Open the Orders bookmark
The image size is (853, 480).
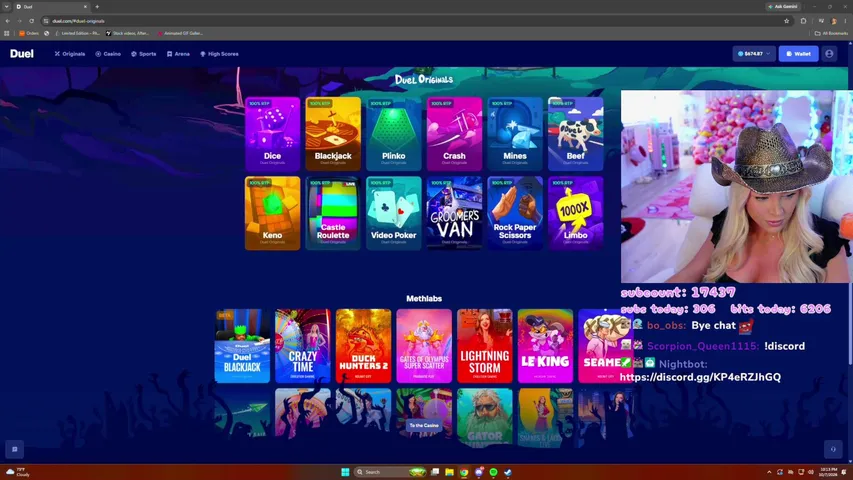click(29, 33)
